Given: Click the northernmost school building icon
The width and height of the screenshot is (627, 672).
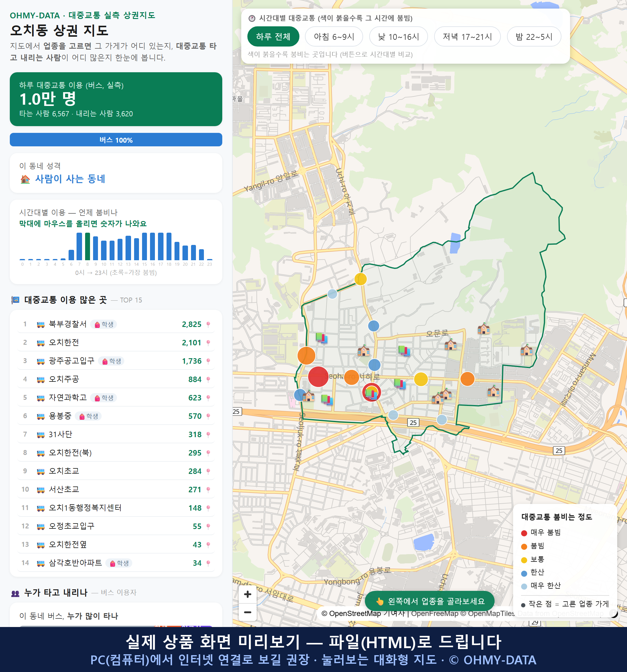Looking at the screenshot, I should click(x=484, y=328).
